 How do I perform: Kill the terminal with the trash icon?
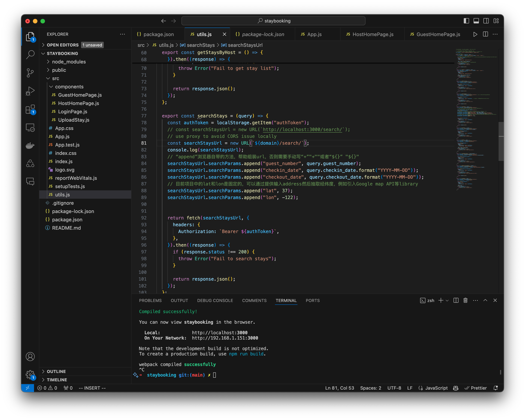click(x=465, y=300)
